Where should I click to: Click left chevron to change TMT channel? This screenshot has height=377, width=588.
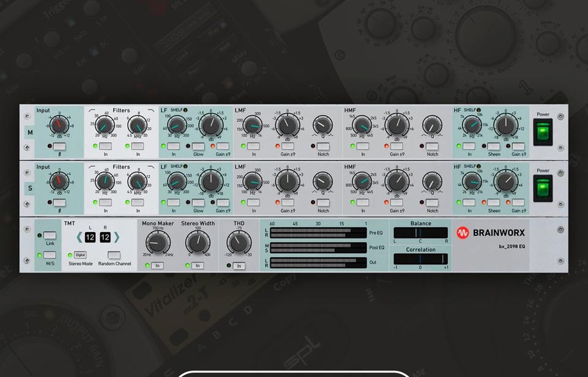[78, 237]
